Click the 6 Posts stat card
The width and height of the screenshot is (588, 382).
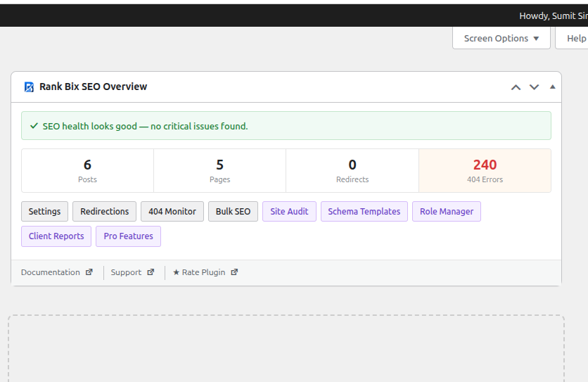(87, 171)
